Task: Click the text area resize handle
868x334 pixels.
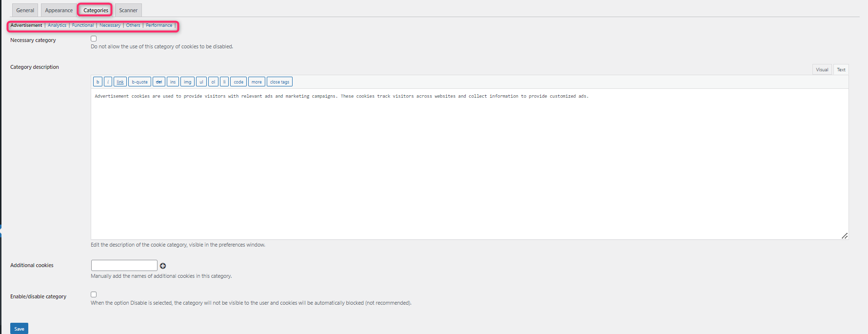Action: (x=845, y=236)
